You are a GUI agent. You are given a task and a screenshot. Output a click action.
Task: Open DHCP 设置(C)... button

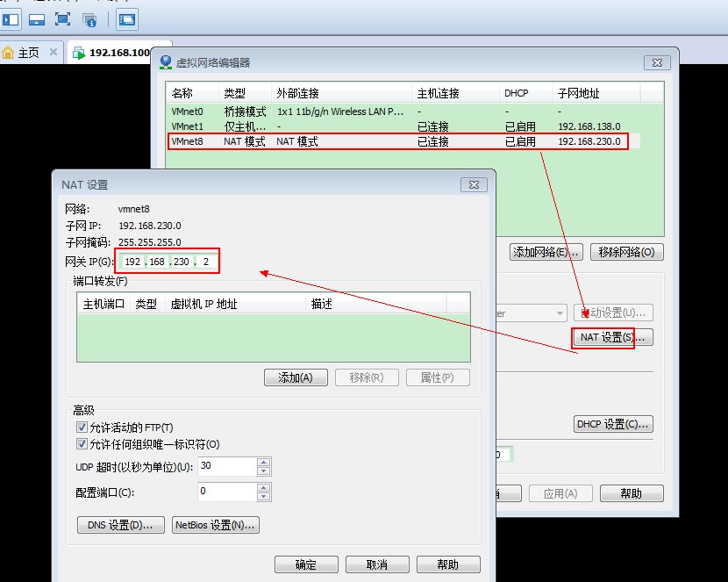coord(613,424)
